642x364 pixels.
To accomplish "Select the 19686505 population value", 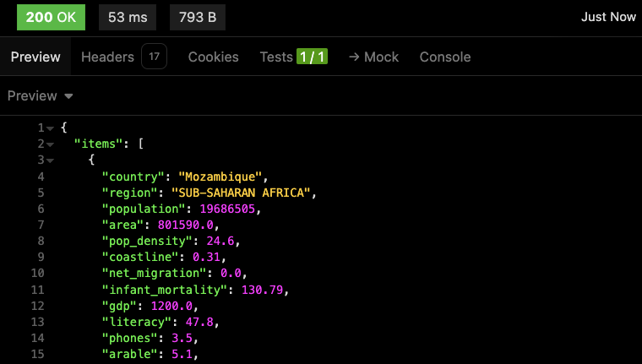I will tap(227, 209).
